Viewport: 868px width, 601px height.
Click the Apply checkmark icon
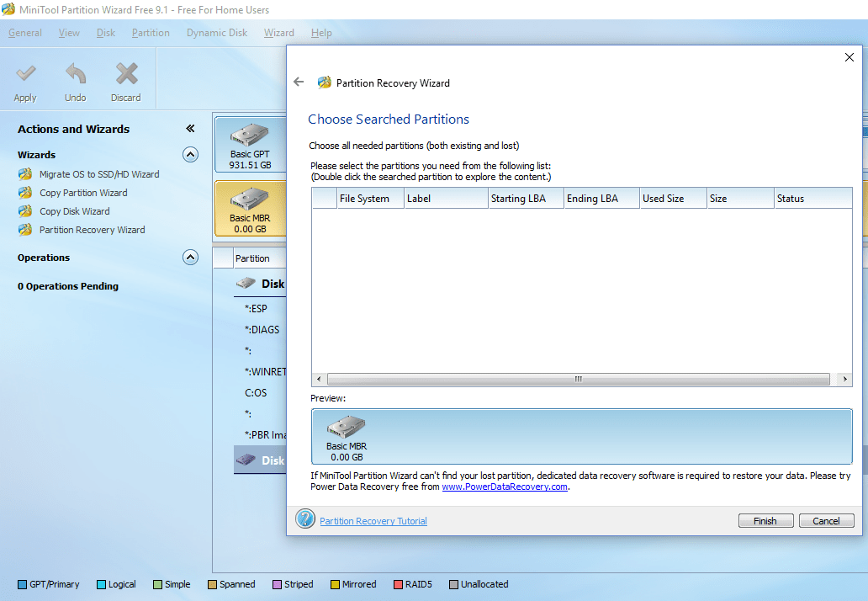[25, 73]
